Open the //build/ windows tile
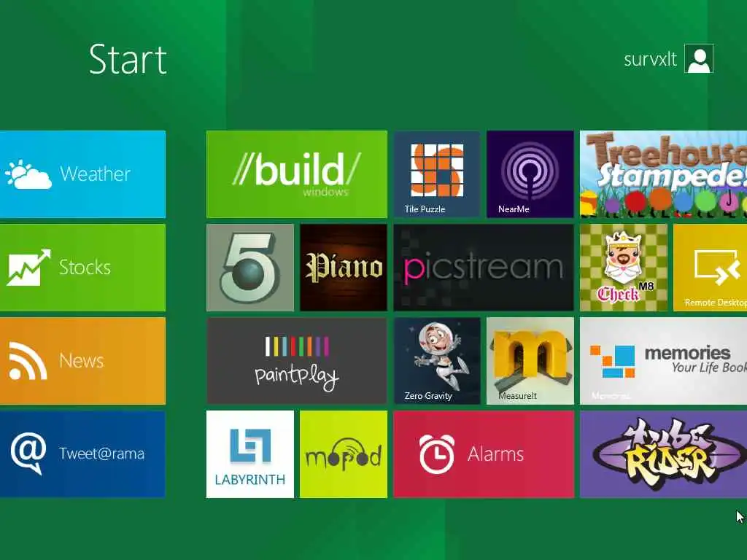This screenshot has height=560, width=747. click(297, 174)
